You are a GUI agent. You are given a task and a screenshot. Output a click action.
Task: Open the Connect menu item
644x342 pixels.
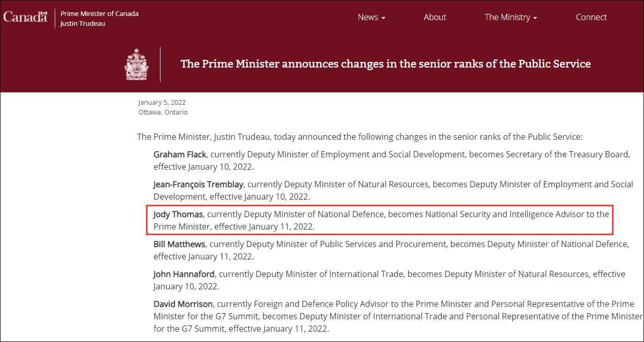point(591,17)
